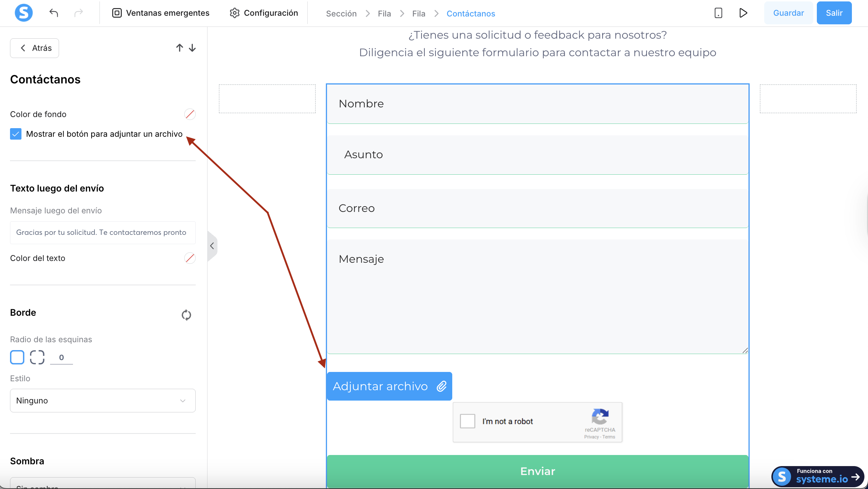Click the play preview icon

743,13
